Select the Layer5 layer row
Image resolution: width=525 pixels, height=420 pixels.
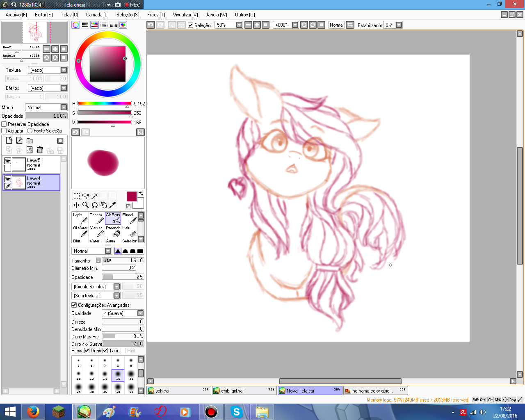tap(32, 164)
